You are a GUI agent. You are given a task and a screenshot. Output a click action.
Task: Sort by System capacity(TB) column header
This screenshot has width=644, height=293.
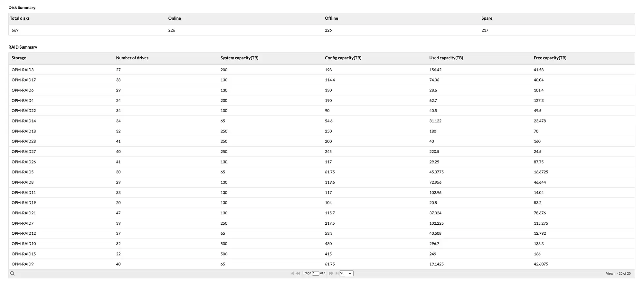[x=239, y=58]
